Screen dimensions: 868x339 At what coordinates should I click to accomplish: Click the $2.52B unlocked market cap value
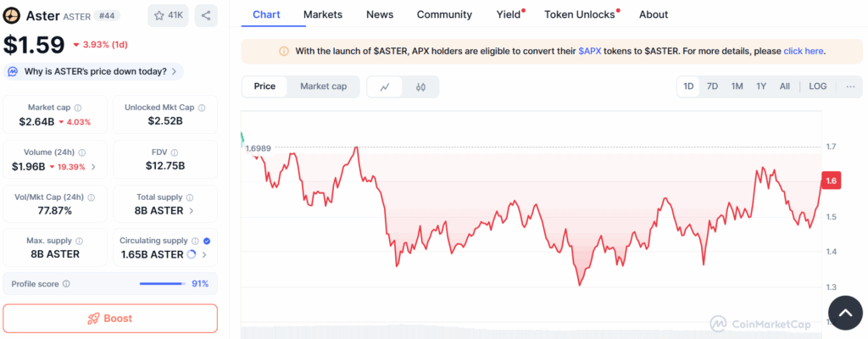coord(165,120)
